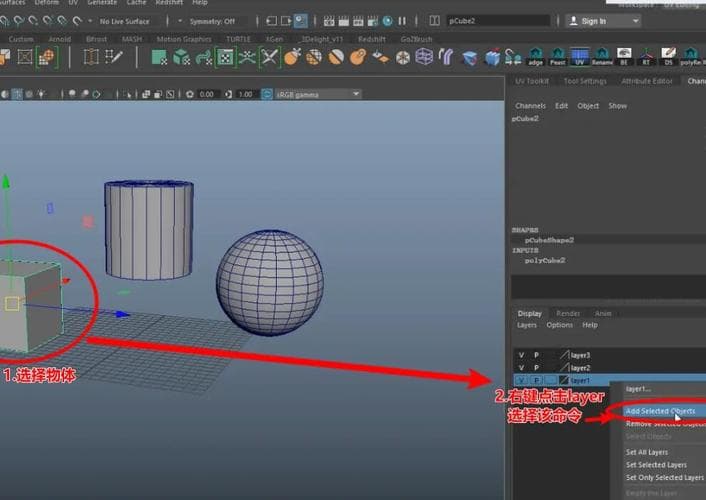Switch to the TURTLE shelf tab
This screenshot has width=706, height=500.
click(x=238, y=39)
